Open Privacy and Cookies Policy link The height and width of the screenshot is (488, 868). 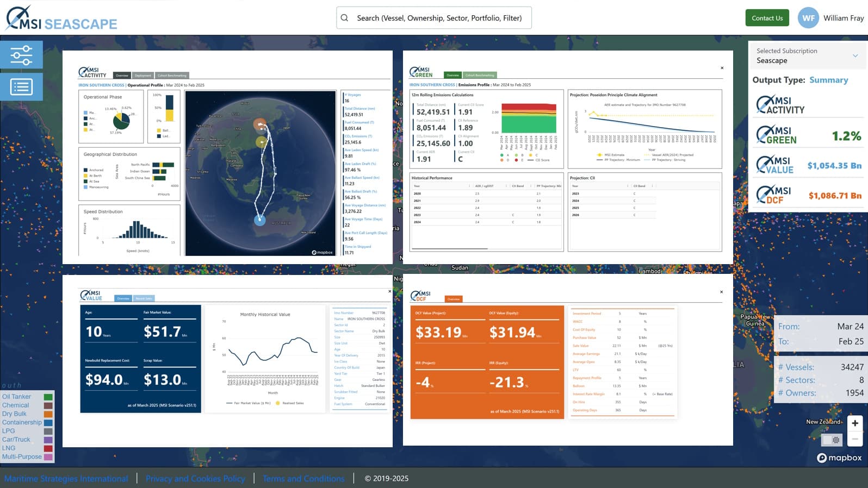[195, 478]
